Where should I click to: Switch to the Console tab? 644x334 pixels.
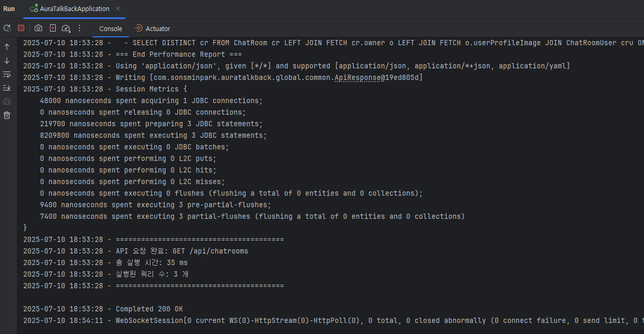110,28
